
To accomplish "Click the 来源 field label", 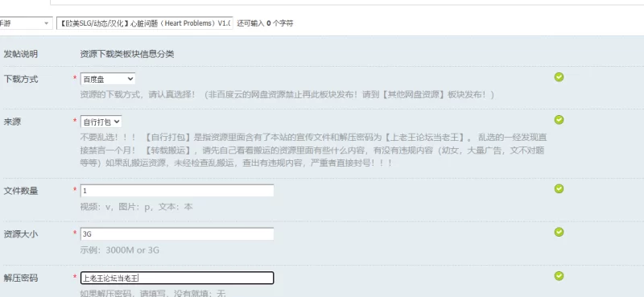I will click(12, 122).
